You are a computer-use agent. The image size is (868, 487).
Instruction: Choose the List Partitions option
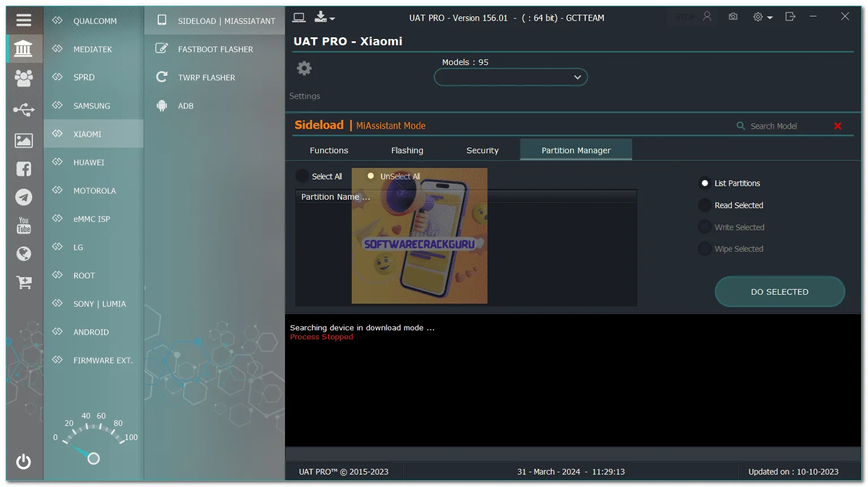pos(731,183)
